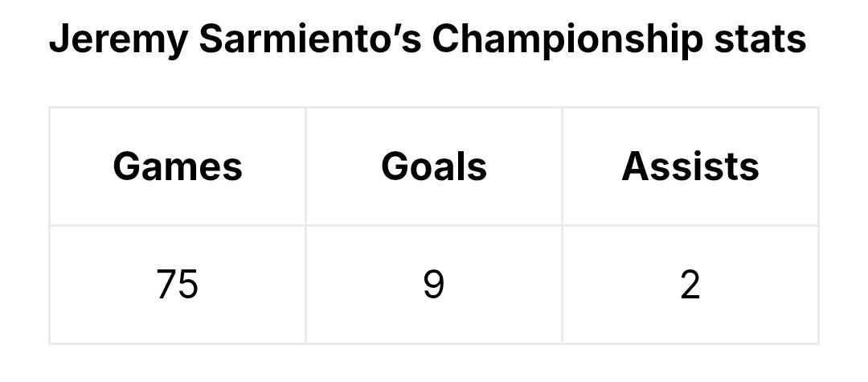Click the divider between Games and Goals headers
The height and width of the screenshot is (382, 868).
pyautogui.click(x=305, y=166)
